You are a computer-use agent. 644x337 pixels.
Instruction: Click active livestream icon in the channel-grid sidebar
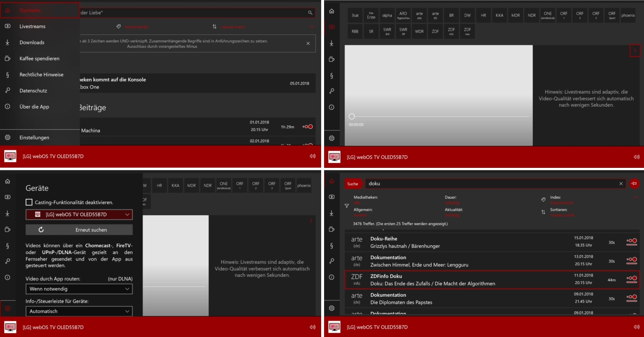pos(332,27)
